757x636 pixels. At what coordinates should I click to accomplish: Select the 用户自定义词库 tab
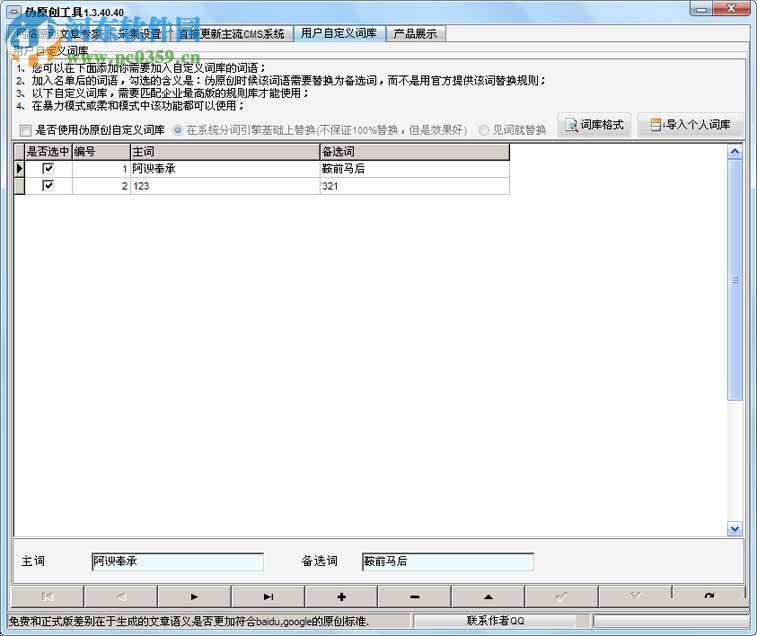click(339, 33)
